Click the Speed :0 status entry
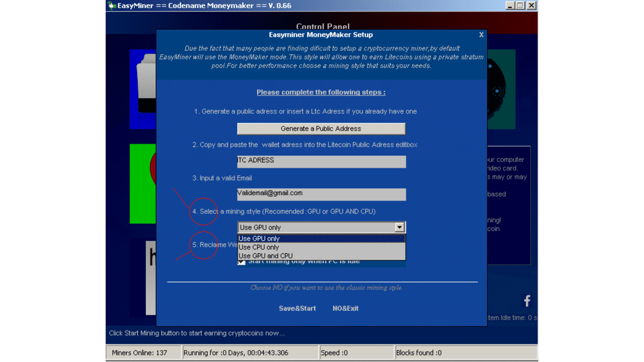This screenshot has width=644, height=362. tap(357, 352)
